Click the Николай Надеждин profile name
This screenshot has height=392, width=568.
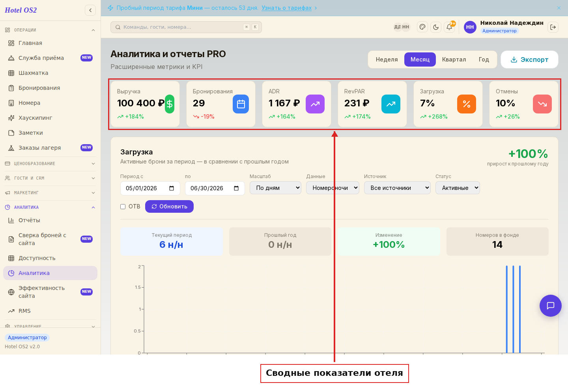[x=512, y=23]
